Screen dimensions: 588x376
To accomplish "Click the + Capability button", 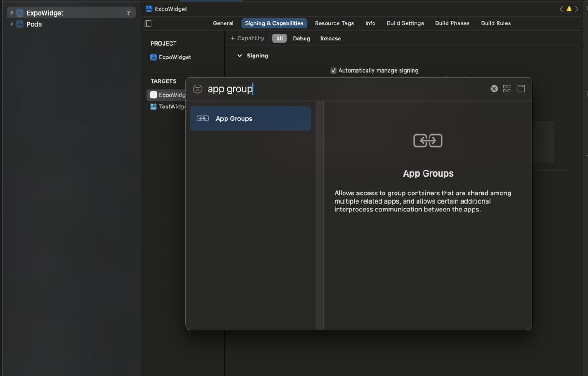I will pos(247,39).
